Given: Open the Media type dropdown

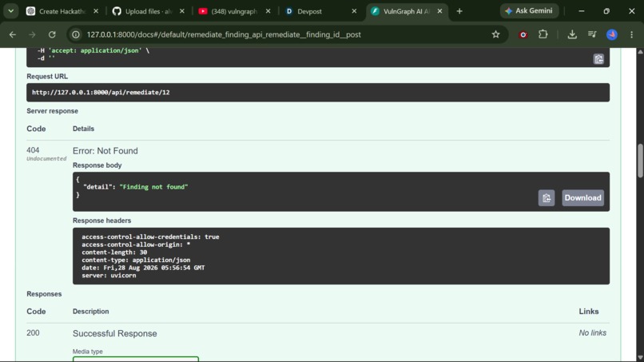Looking at the screenshot, I should coord(136,359).
